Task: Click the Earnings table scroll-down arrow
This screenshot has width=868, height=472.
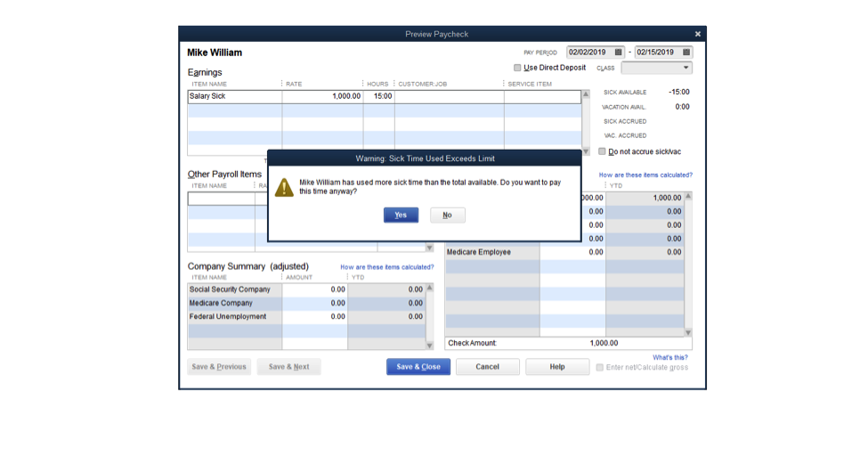Action: click(x=585, y=151)
